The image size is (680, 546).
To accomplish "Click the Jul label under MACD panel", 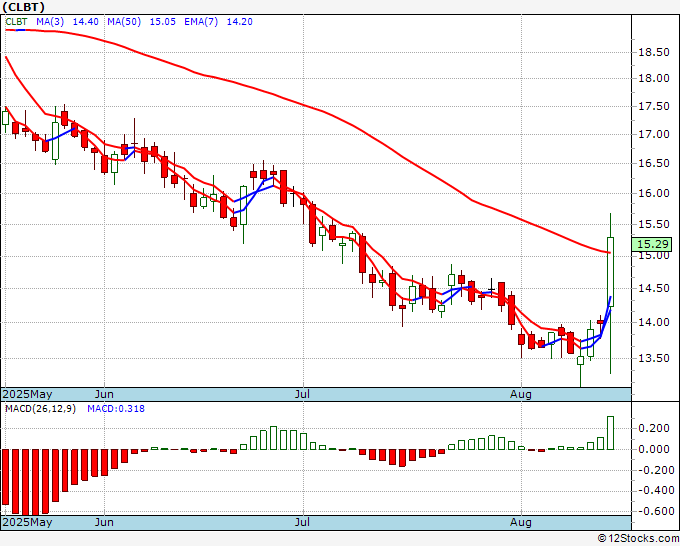I will tap(302, 522).
